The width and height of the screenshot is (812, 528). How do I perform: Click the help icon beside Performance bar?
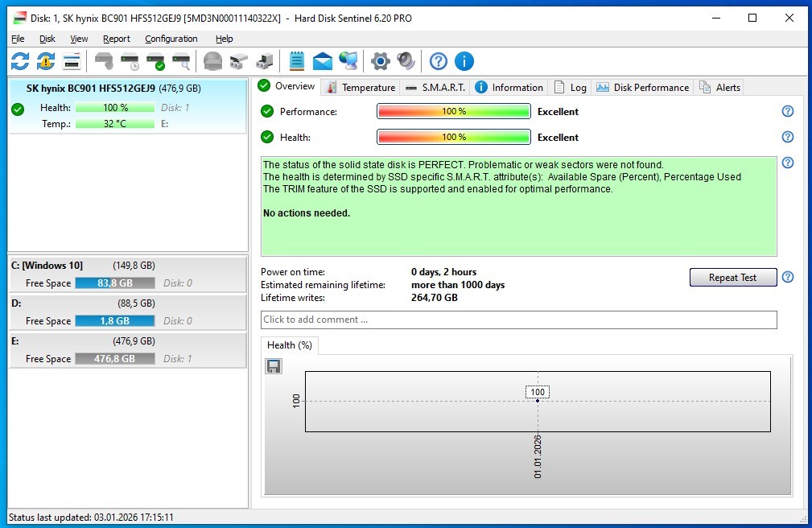788,112
